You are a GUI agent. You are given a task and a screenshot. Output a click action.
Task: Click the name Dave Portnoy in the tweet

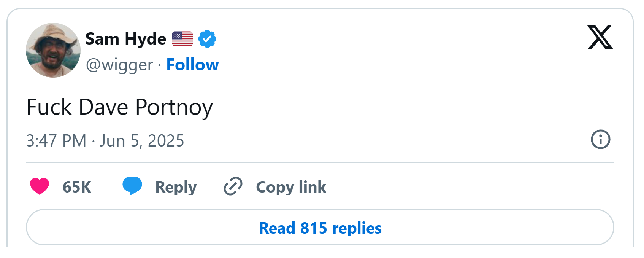[x=146, y=107]
